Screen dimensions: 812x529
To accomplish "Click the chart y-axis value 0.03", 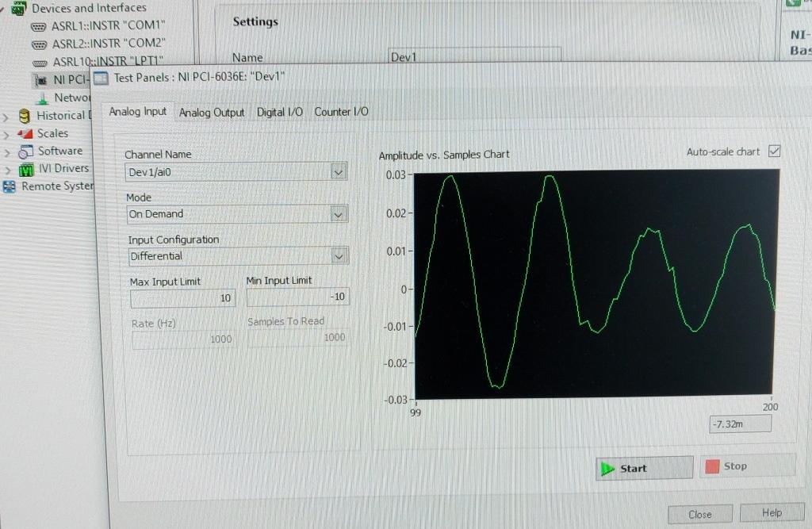I will [396, 175].
